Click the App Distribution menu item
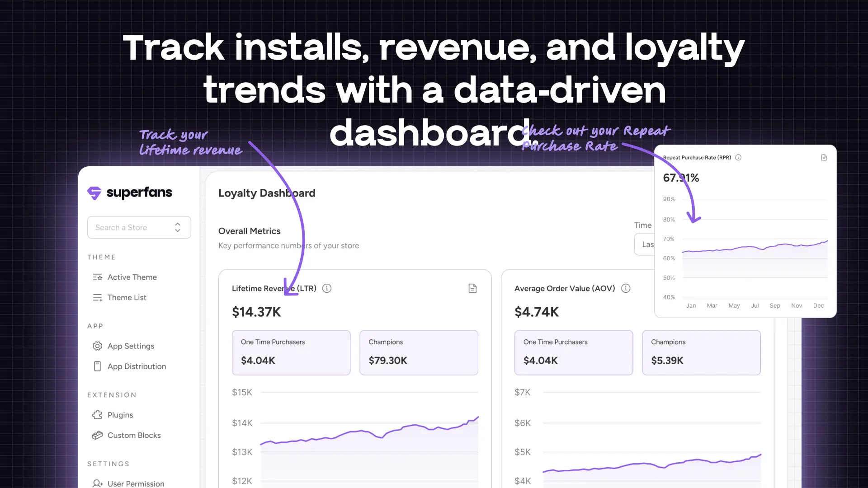The width and height of the screenshot is (868, 488). click(x=137, y=366)
